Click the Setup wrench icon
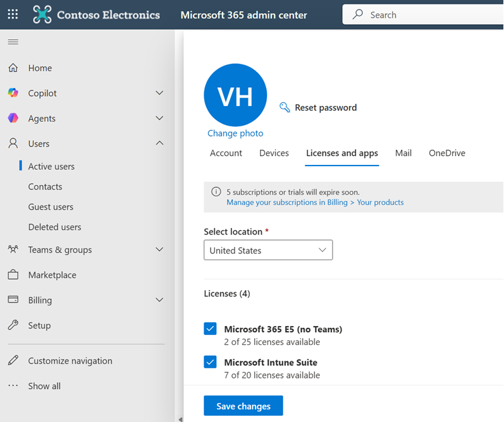This screenshot has width=504, height=422. point(13,325)
